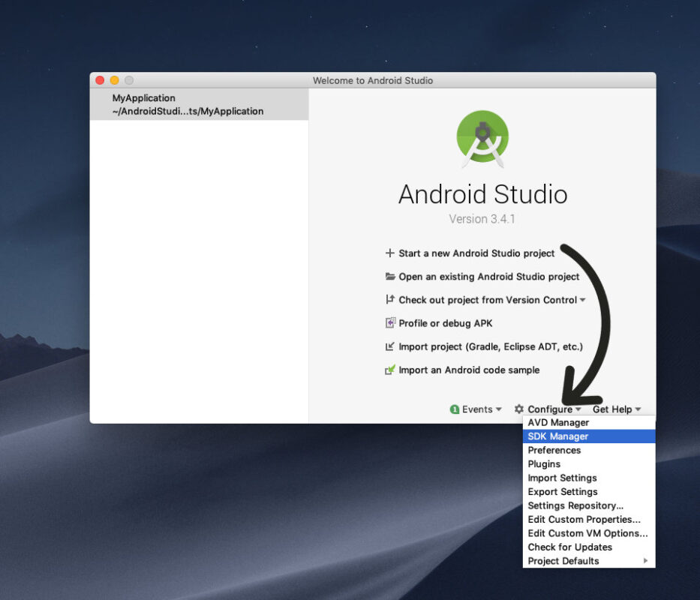Image resolution: width=700 pixels, height=600 pixels.
Task: Click the Profile or debug APK icon
Action: 389,323
